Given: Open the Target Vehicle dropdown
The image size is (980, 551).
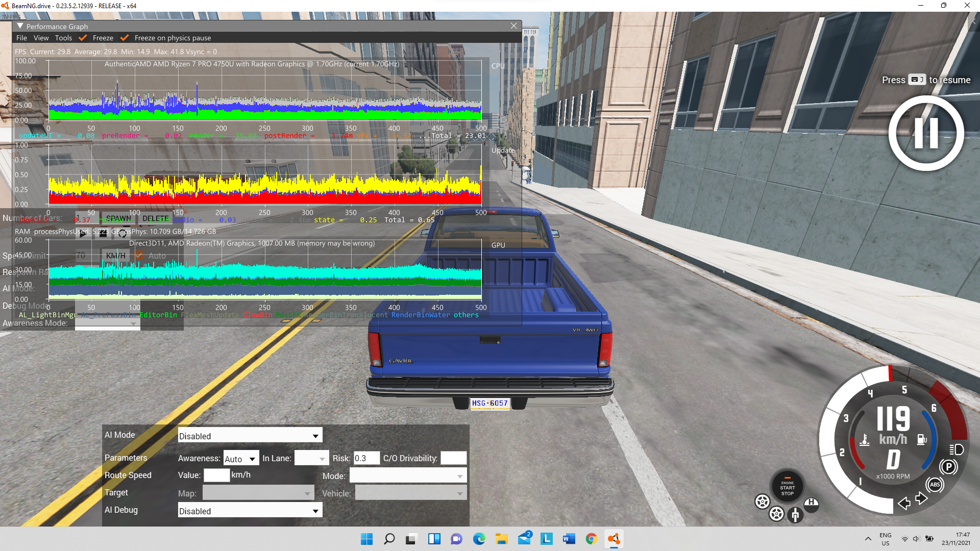Looking at the screenshot, I should (x=411, y=493).
